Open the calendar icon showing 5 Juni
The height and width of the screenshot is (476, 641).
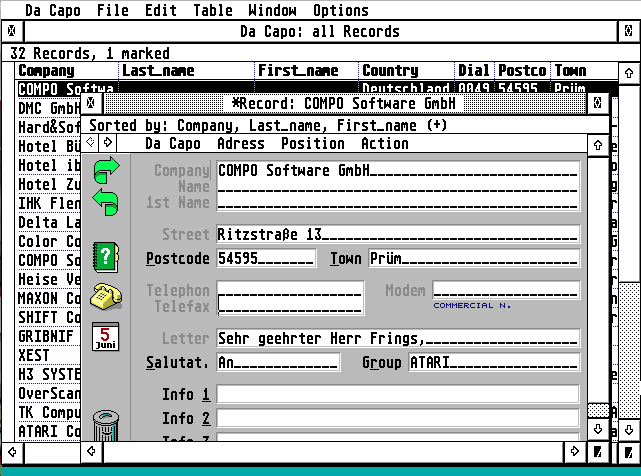click(105, 337)
